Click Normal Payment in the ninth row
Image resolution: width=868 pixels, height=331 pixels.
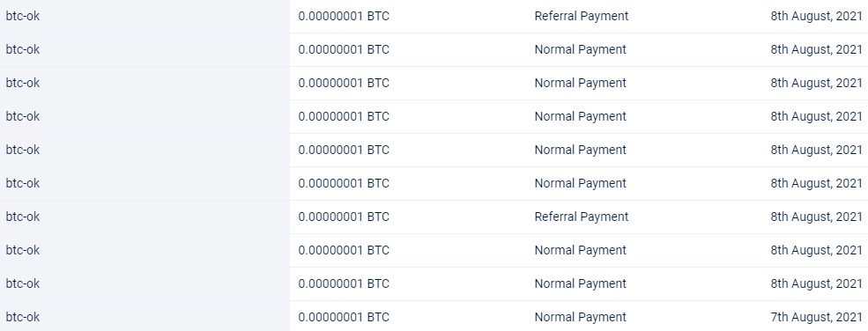(580, 283)
